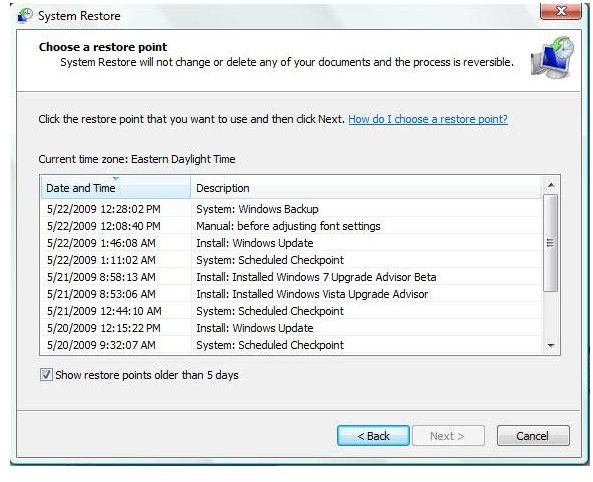Close the System Restore window

(561, 11)
